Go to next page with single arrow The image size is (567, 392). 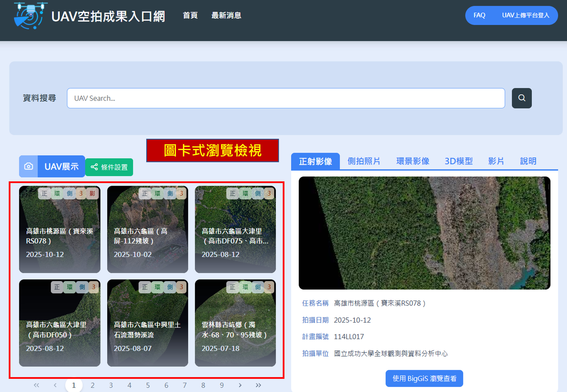pyautogui.click(x=240, y=385)
